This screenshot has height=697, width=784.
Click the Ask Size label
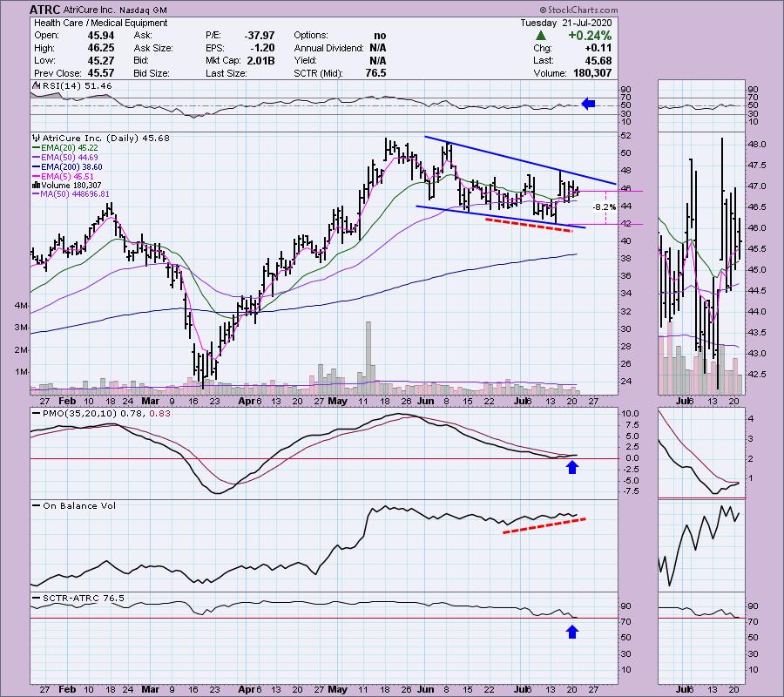click(x=153, y=48)
